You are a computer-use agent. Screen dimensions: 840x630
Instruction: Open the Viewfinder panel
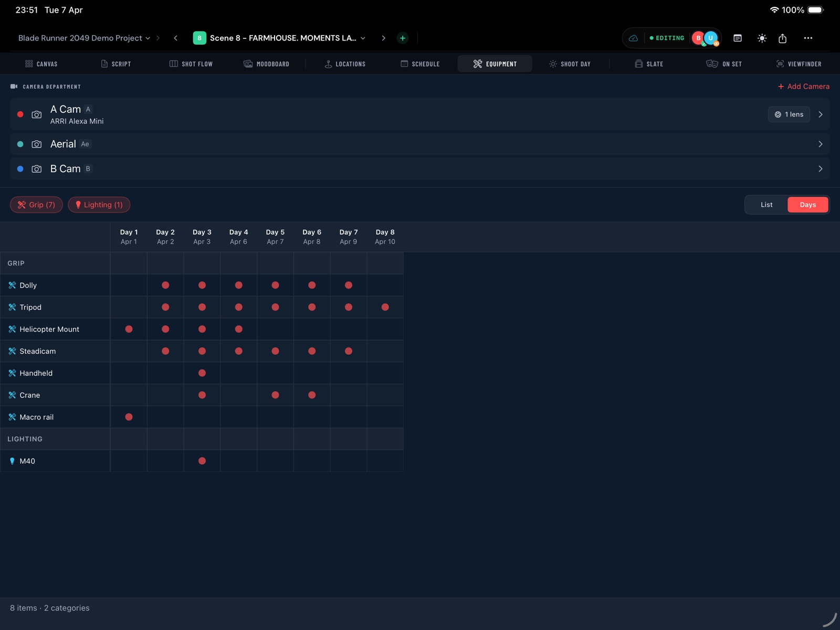point(781,64)
